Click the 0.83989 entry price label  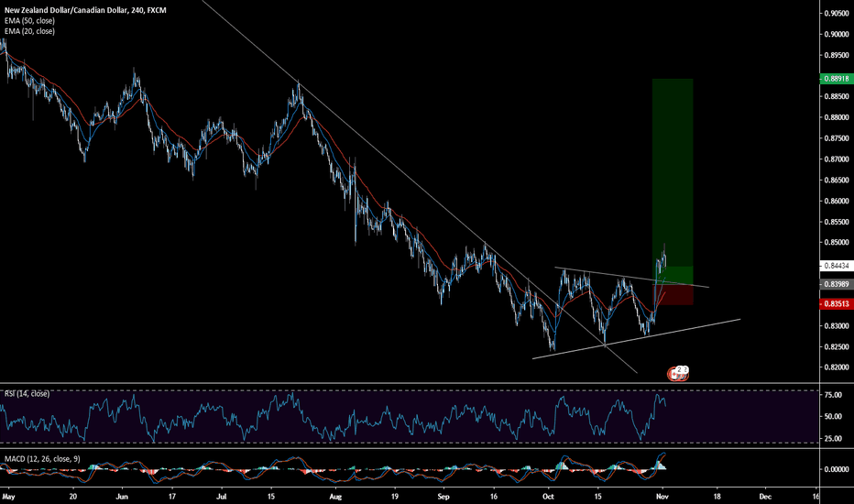tap(836, 286)
